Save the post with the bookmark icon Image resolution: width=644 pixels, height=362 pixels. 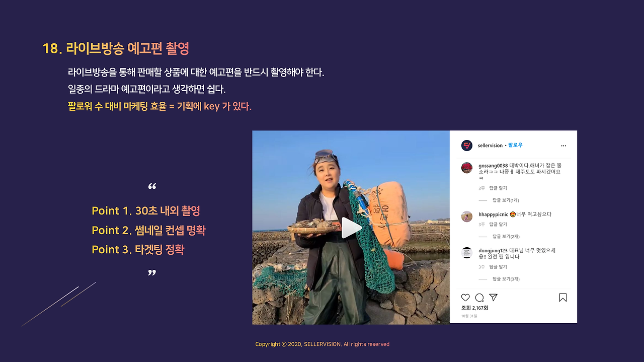[x=562, y=298]
